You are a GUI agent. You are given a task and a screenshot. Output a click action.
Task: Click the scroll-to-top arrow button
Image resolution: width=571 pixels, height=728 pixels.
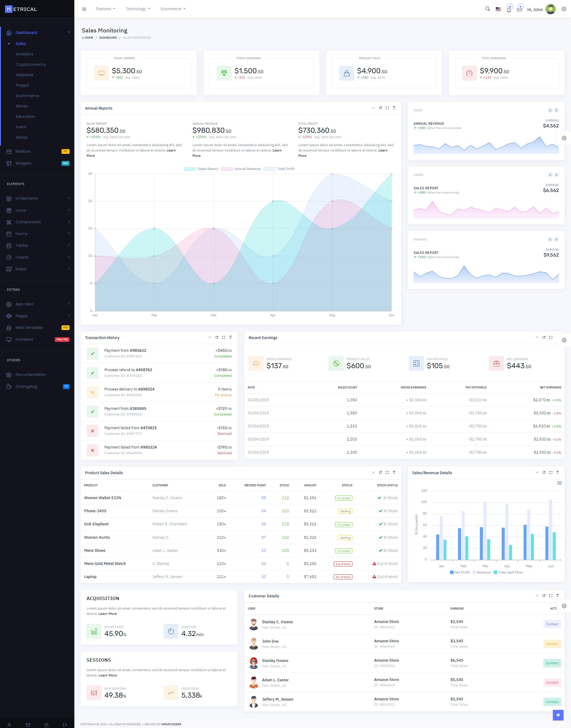558,715
